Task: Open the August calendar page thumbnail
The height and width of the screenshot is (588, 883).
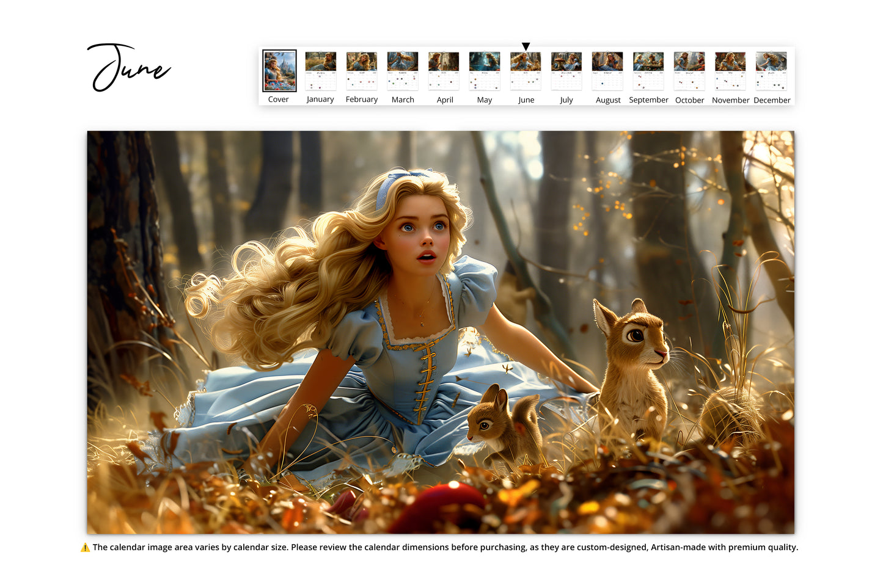Action: [x=607, y=71]
